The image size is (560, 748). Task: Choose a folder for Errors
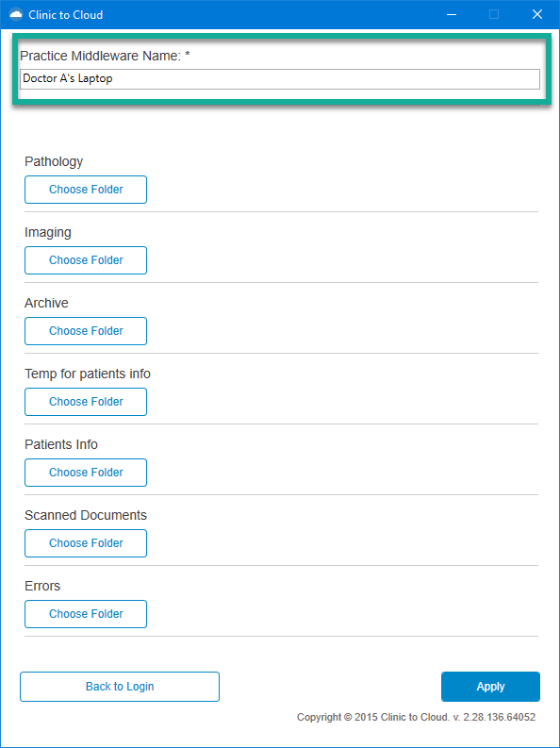pyautogui.click(x=86, y=614)
